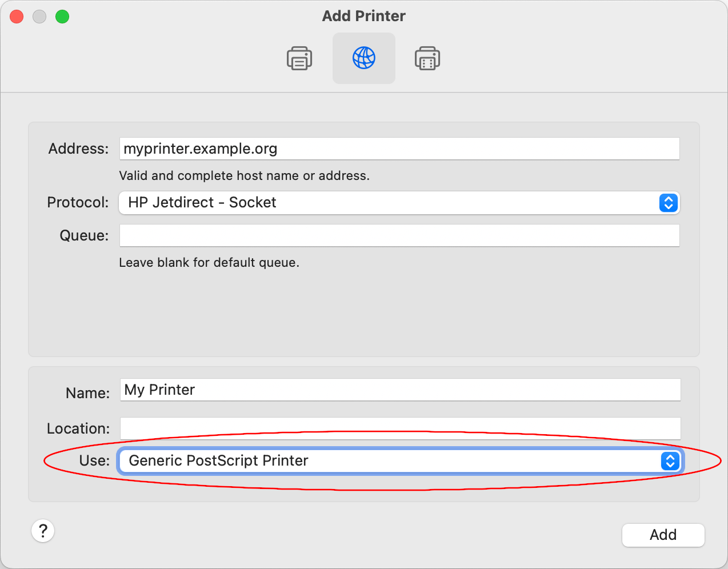The image size is (728, 569).
Task: Click the default printer icon in the toolbar
Action: tap(299, 58)
